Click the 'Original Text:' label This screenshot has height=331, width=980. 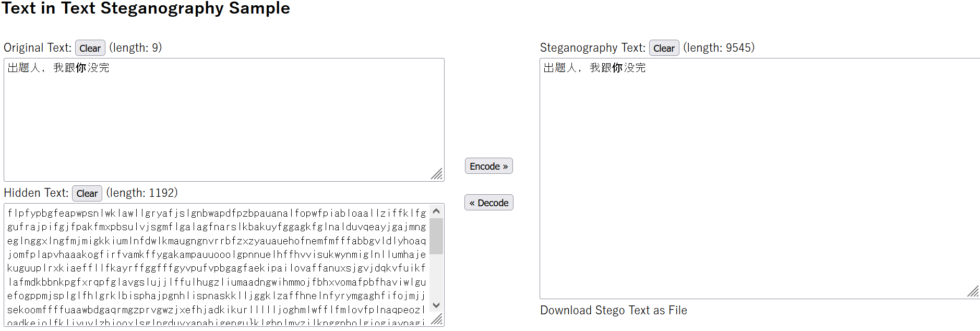click(38, 48)
